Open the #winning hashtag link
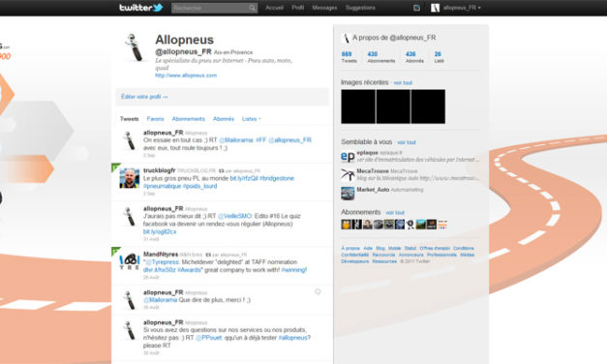This screenshot has height=364, width=607. [x=294, y=270]
